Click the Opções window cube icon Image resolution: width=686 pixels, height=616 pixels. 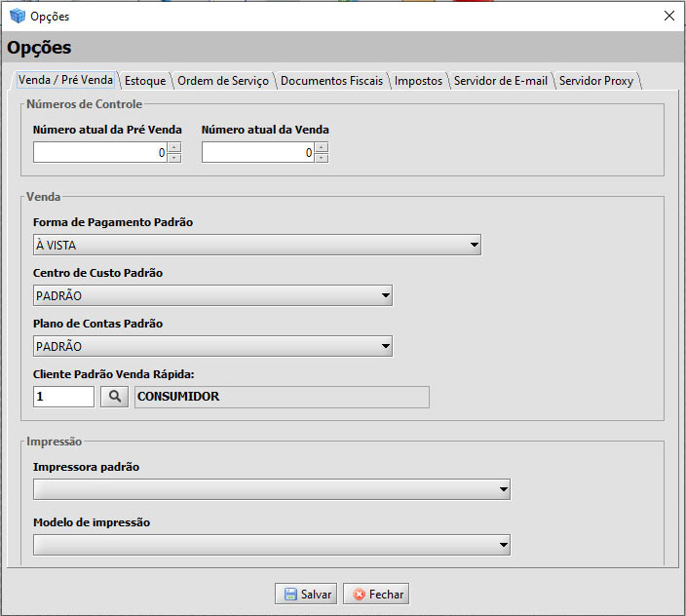coord(17,16)
